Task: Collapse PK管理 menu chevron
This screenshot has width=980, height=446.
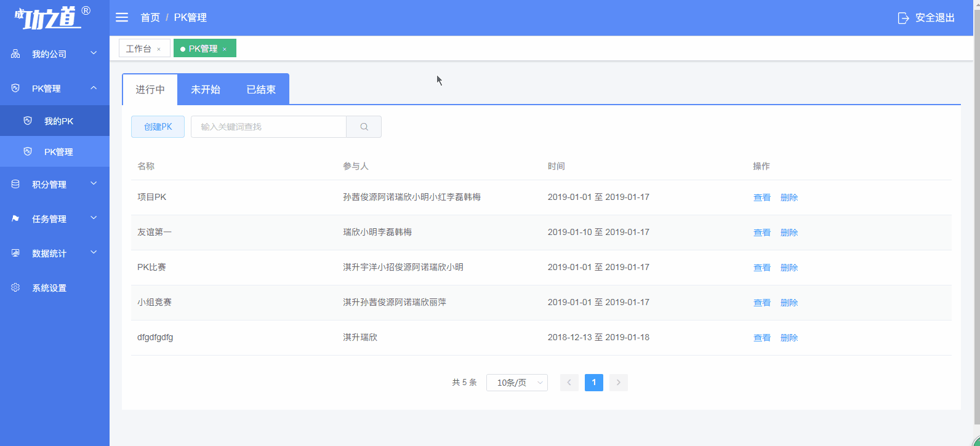Action: tap(94, 88)
